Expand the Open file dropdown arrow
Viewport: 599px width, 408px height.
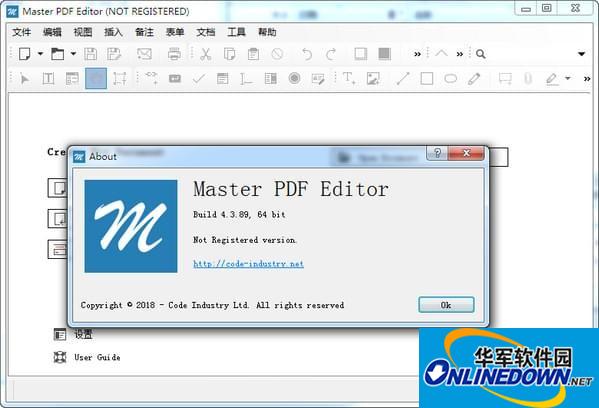pyautogui.click(x=73, y=54)
